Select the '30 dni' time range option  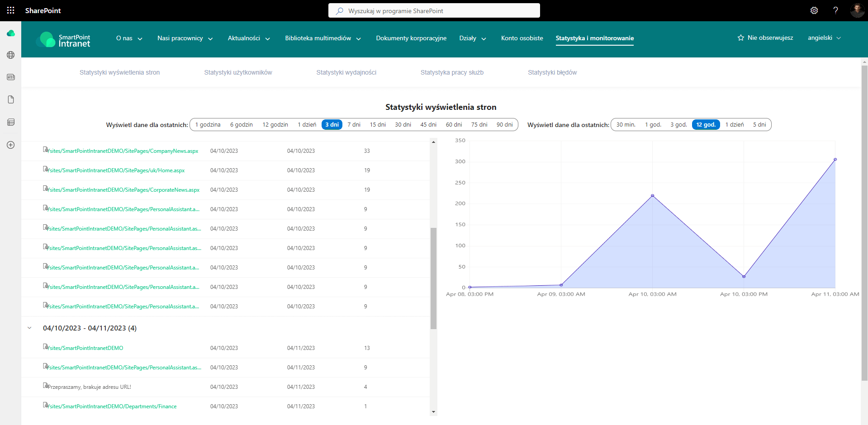click(403, 125)
